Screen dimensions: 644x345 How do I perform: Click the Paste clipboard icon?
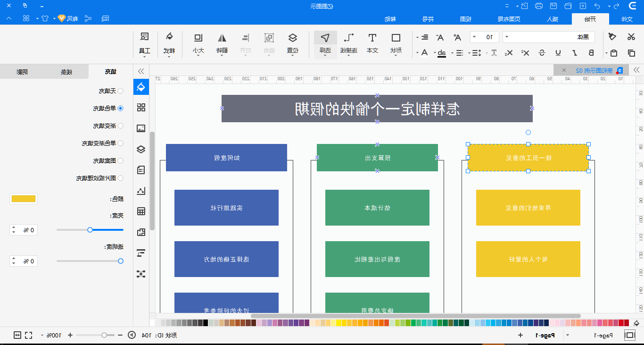click(613, 53)
